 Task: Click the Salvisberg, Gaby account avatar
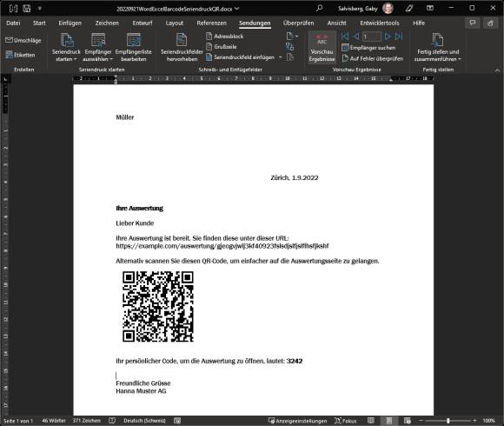(x=388, y=9)
